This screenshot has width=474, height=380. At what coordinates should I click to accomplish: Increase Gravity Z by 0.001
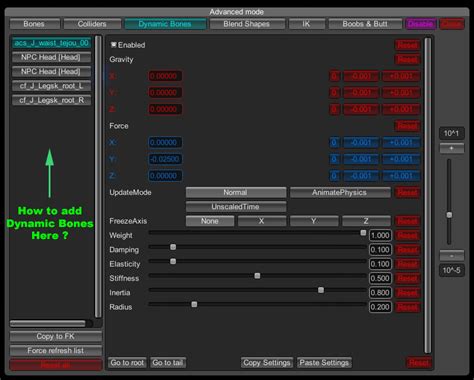[401, 109]
